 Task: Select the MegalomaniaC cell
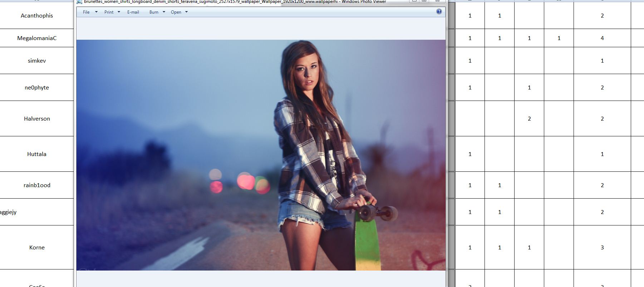[x=37, y=38]
